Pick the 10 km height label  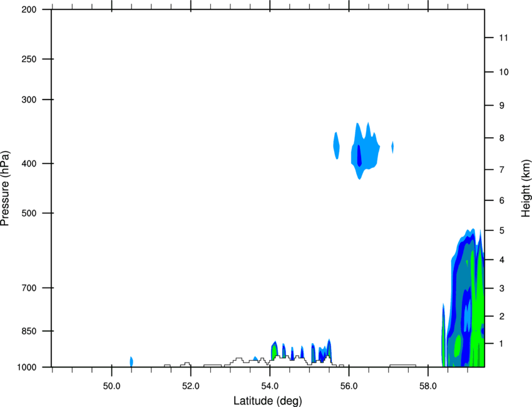(x=504, y=72)
